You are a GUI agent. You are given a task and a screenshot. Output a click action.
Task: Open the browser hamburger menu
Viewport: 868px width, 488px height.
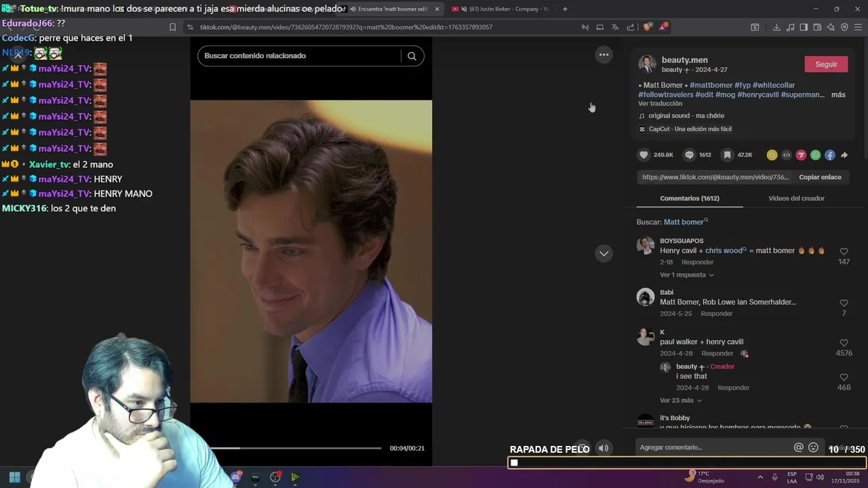(858, 27)
